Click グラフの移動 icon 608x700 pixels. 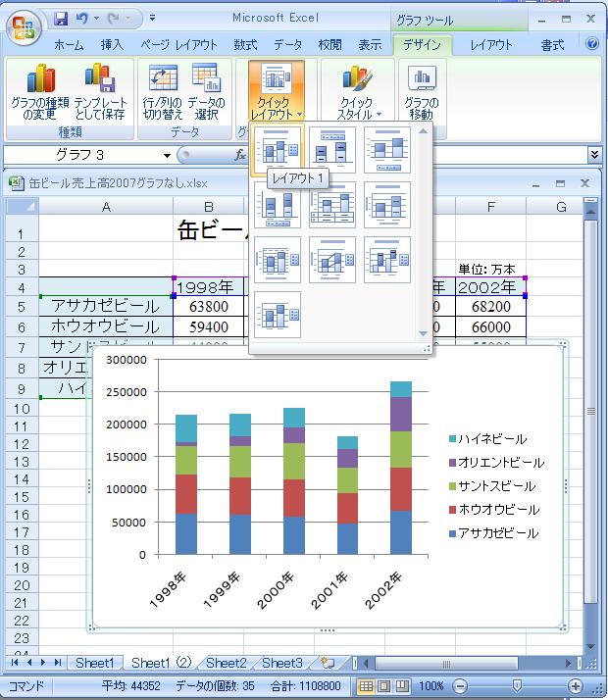(x=422, y=92)
